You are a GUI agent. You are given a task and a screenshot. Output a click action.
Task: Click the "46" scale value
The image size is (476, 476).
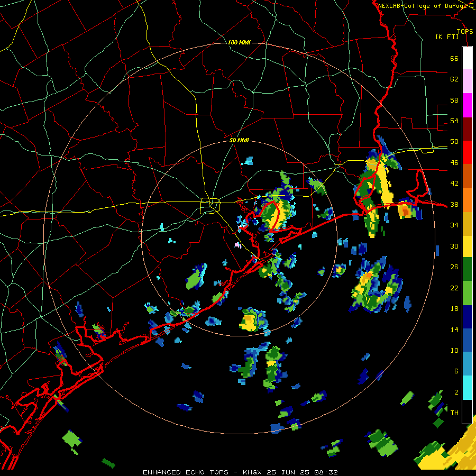pos(454,163)
